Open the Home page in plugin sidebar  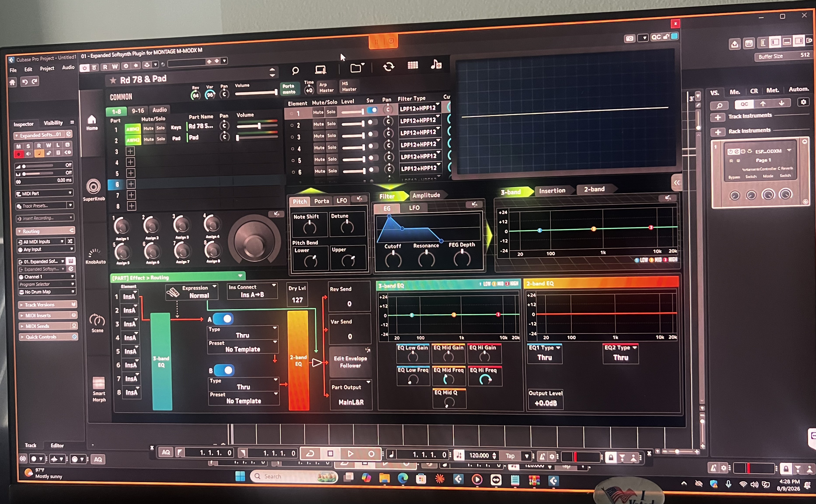pyautogui.click(x=92, y=122)
